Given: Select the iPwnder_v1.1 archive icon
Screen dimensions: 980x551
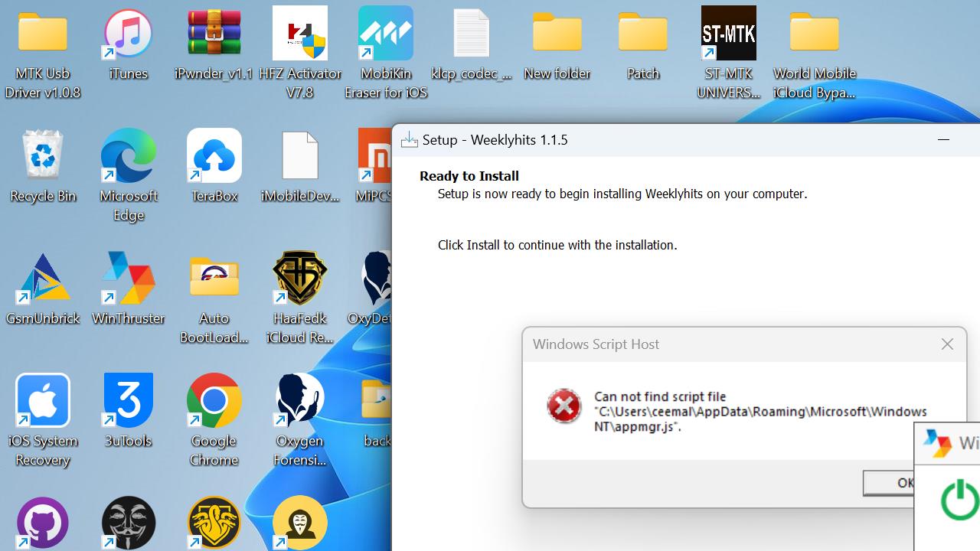Looking at the screenshot, I should click(x=214, y=35).
